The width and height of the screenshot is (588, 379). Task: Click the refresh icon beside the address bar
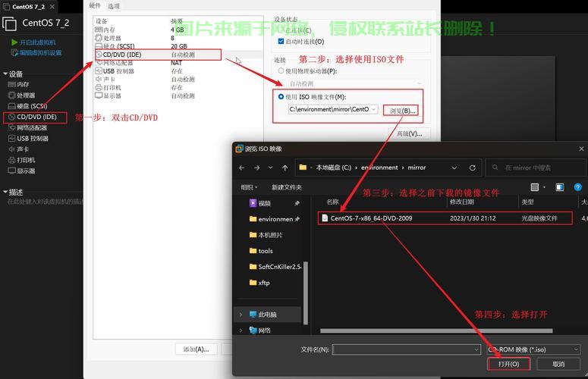click(x=473, y=168)
